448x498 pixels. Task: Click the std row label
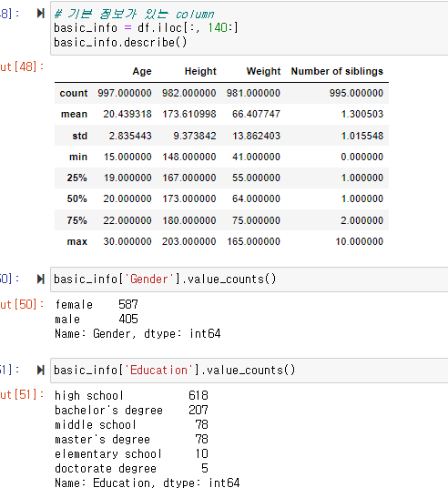tap(80, 136)
